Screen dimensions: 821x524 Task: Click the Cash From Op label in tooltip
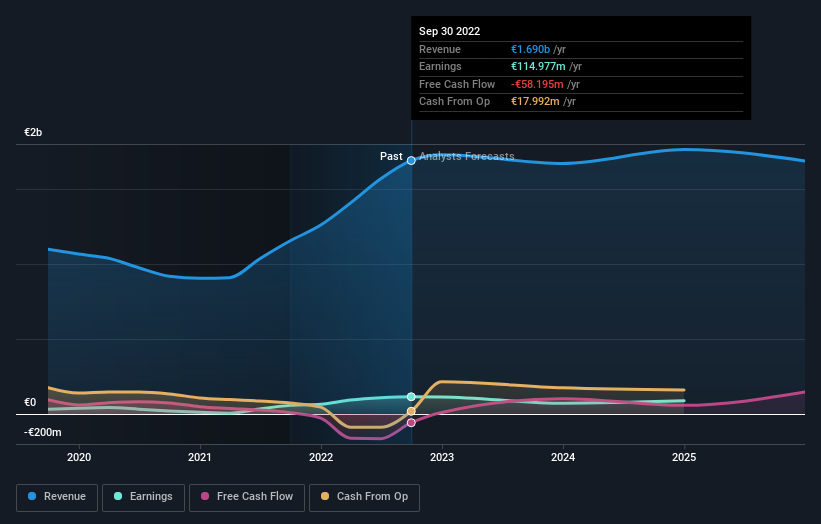[454, 102]
